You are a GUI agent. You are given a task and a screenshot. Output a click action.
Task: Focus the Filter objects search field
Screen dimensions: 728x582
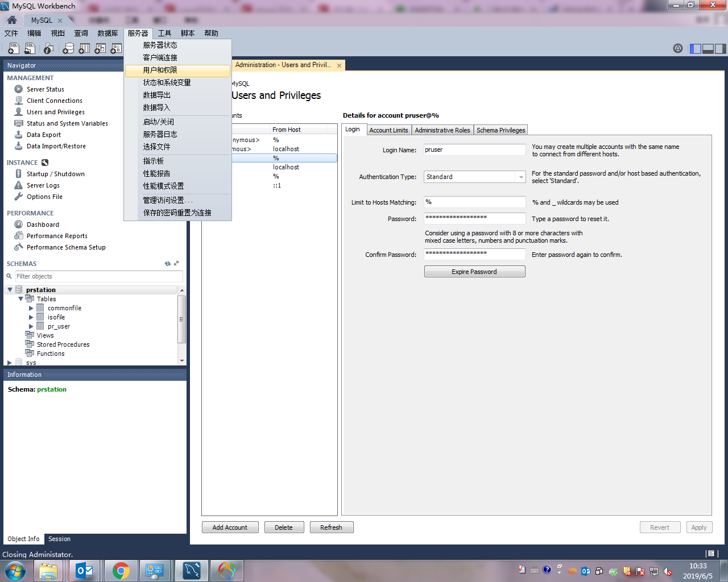click(x=98, y=276)
